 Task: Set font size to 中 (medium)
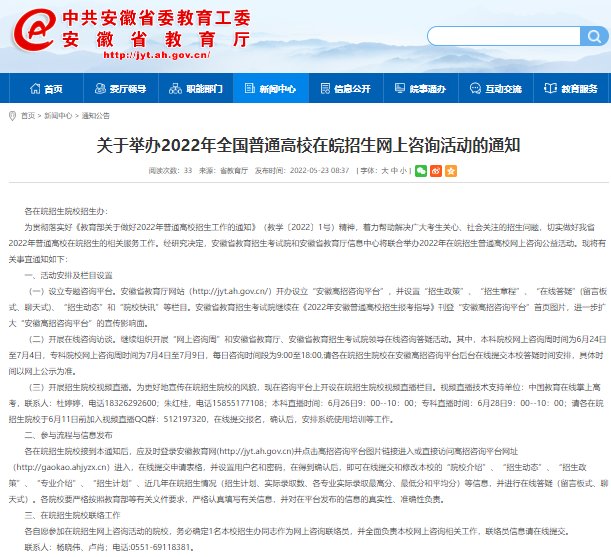[393, 171]
